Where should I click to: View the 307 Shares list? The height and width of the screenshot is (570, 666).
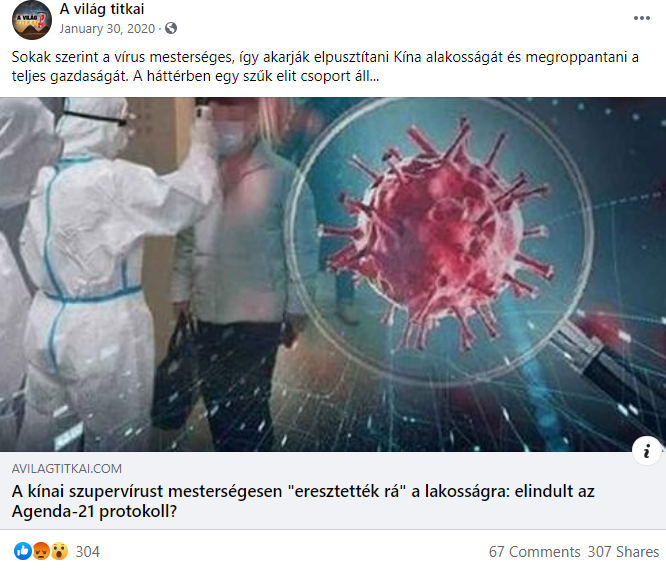(x=623, y=552)
